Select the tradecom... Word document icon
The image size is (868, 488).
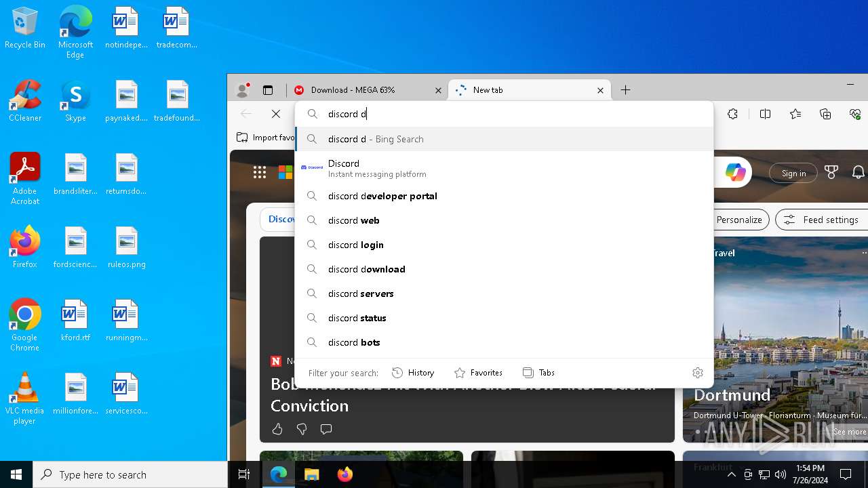pyautogui.click(x=176, y=28)
